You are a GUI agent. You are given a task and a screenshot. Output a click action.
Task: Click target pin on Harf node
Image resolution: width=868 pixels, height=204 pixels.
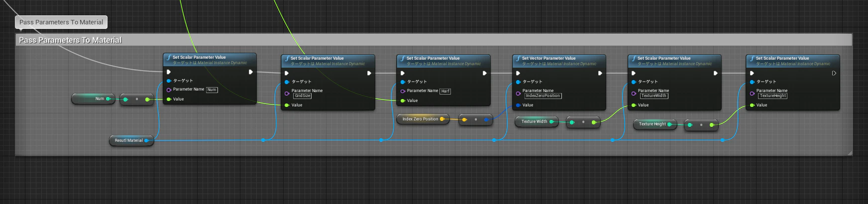tap(403, 82)
